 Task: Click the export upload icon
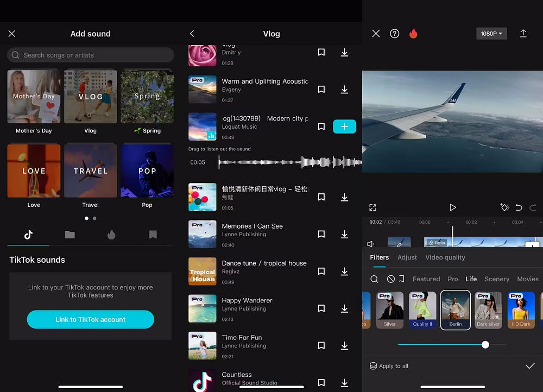pyautogui.click(x=523, y=34)
